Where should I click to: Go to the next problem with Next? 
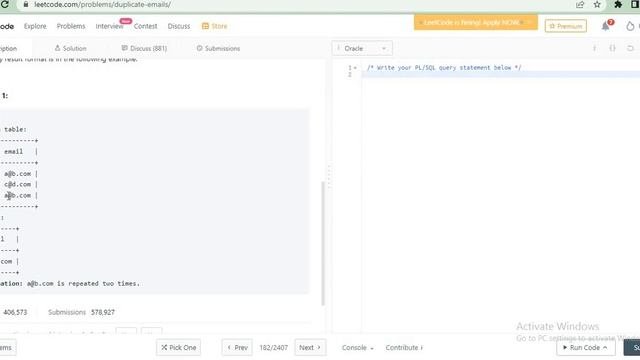[x=310, y=347]
